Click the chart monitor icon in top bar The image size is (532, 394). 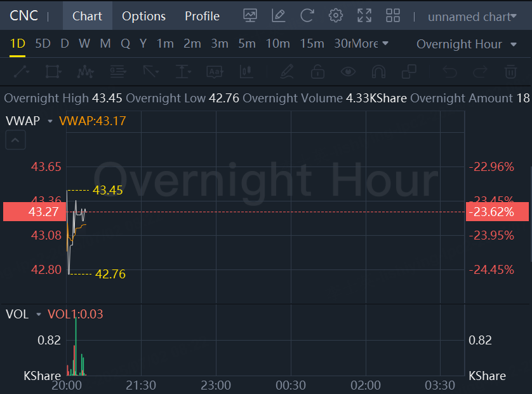pos(250,16)
